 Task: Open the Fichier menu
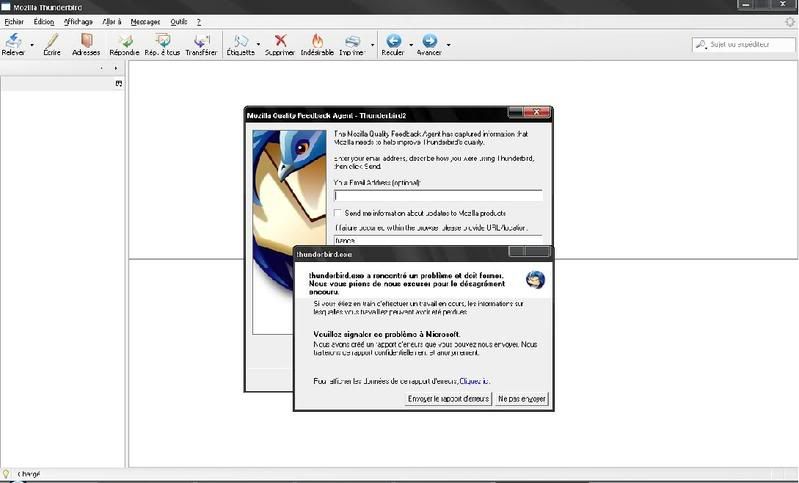pos(14,22)
